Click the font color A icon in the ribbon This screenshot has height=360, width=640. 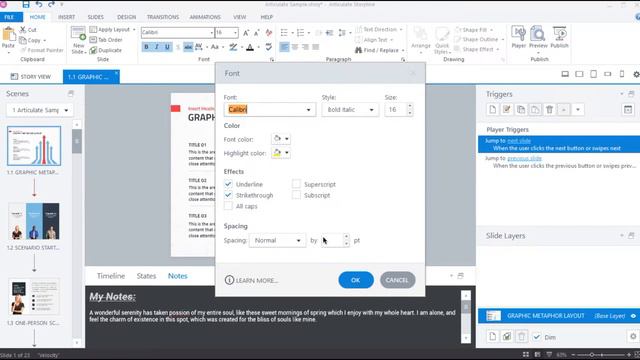point(250,47)
